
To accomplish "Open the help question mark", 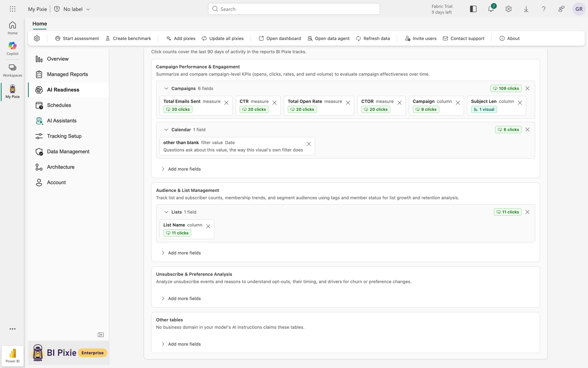I will tap(544, 9).
